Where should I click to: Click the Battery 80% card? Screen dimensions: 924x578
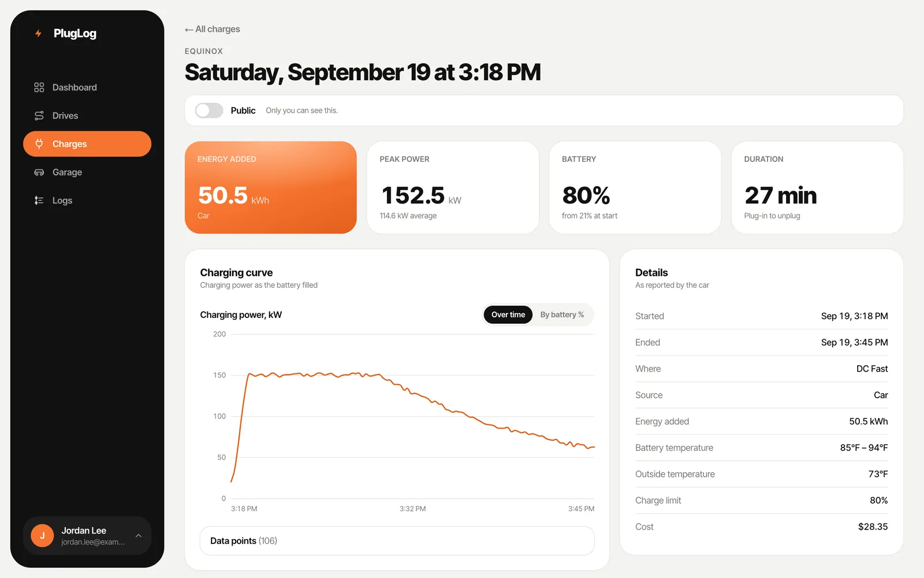pyautogui.click(x=635, y=187)
